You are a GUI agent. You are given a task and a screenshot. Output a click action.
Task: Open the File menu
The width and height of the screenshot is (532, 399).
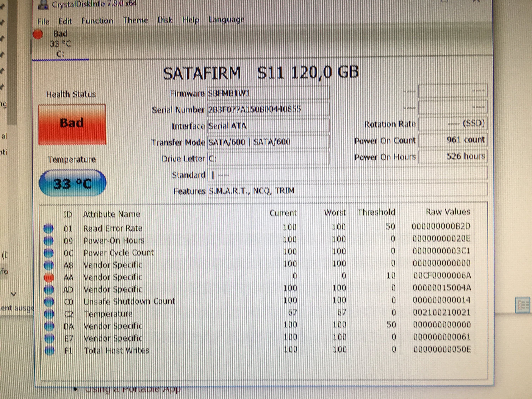pyautogui.click(x=43, y=21)
